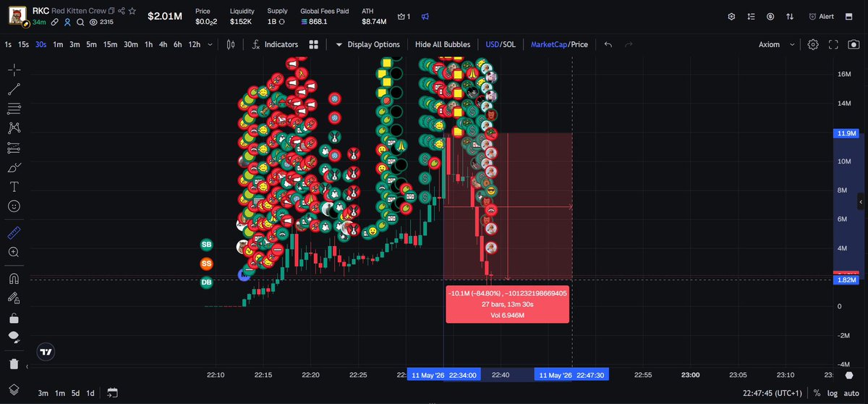Copy the Red Kitten Crew token address
Viewport: 868px width, 404px height.
(112, 11)
